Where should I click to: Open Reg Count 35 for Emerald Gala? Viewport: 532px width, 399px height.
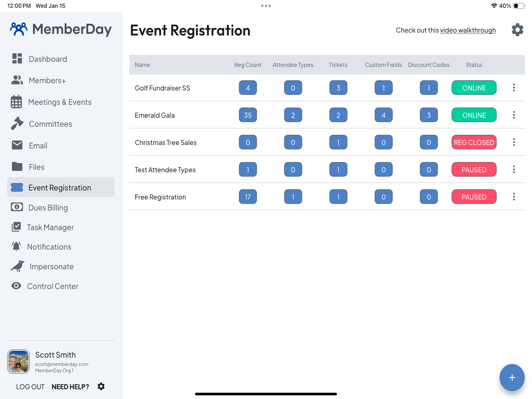248,115
